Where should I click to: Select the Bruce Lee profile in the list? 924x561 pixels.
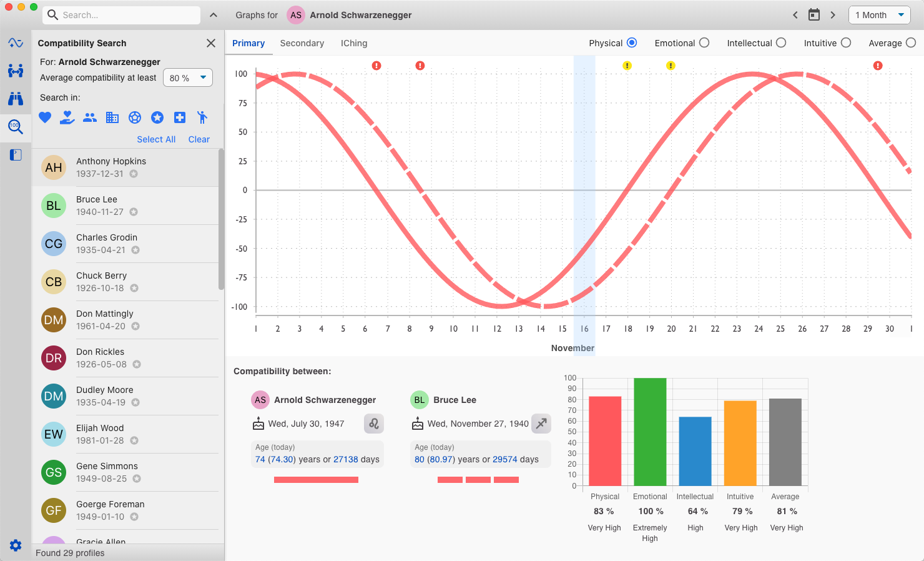(x=125, y=206)
